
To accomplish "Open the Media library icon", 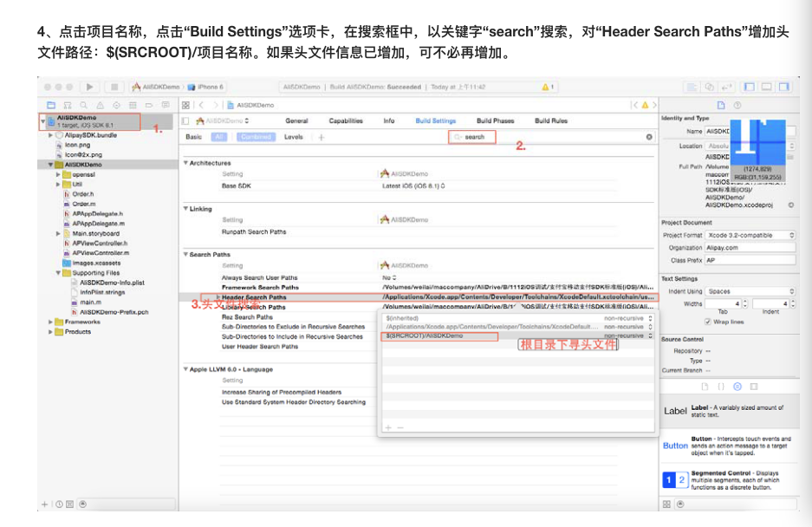I will [x=754, y=387].
